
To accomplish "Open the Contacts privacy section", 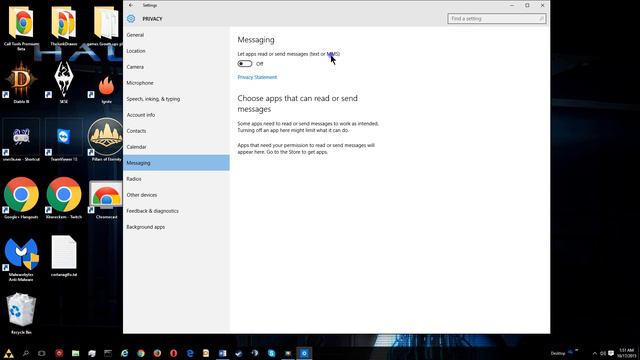I will click(176, 131).
